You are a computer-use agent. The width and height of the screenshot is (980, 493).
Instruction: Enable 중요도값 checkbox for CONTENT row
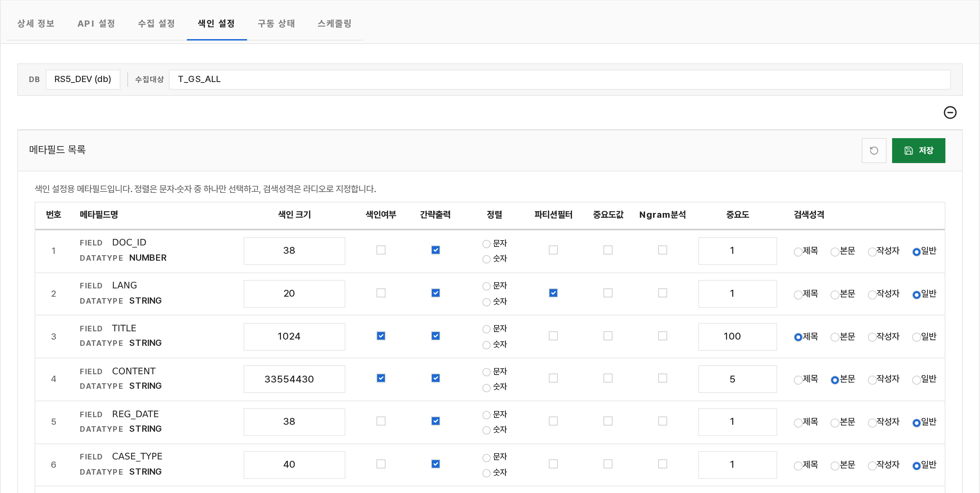[608, 378]
